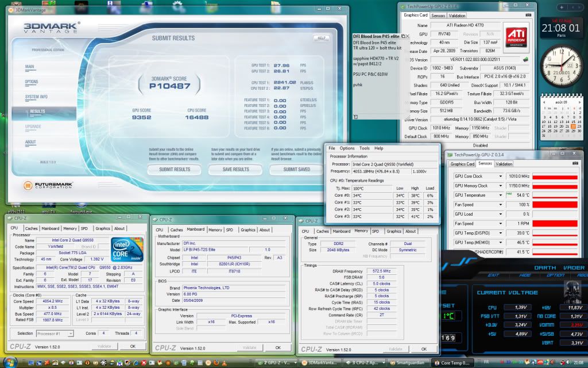Open the Options menu in Core Temp
Image resolution: width=588 pixels, height=368 pixels.
pyautogui.click(x=347, y=148)
